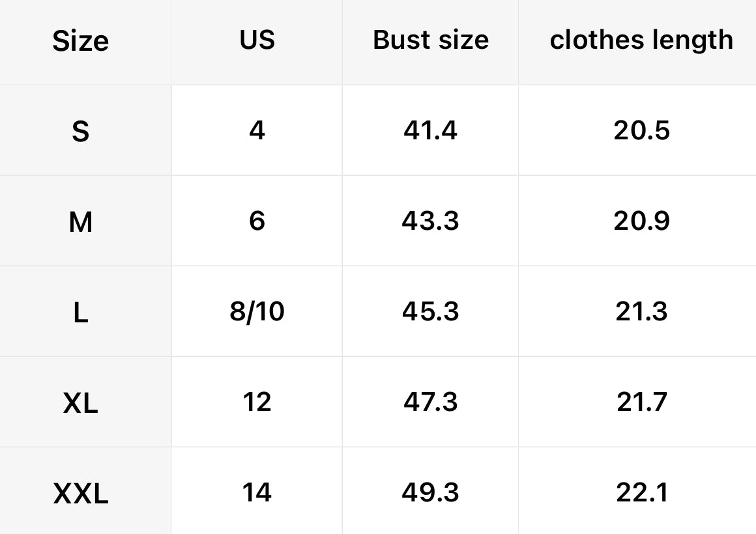Viewport: 756px width, 534px height.
Task: Select clothes length value 20.9
Action: tap(641, 221)
